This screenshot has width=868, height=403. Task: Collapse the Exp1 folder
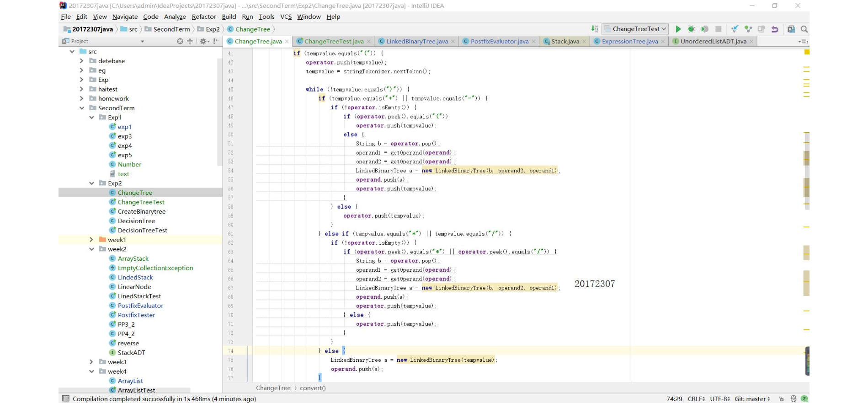coord(91,118)
